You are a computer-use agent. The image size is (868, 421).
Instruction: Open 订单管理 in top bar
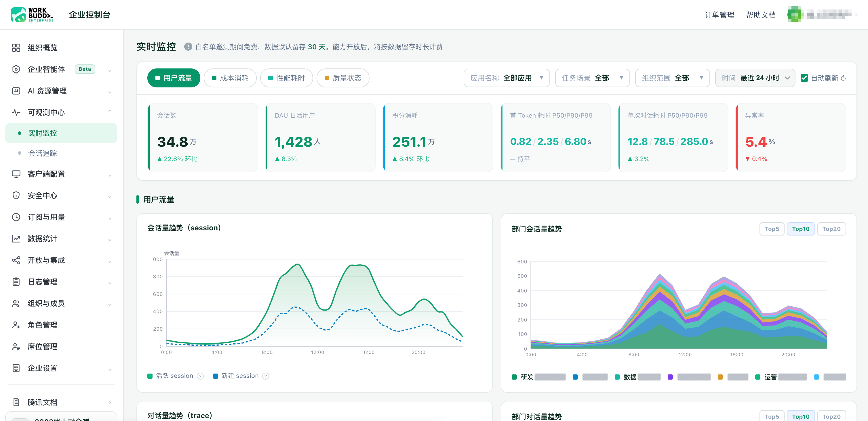coord(719,15)
